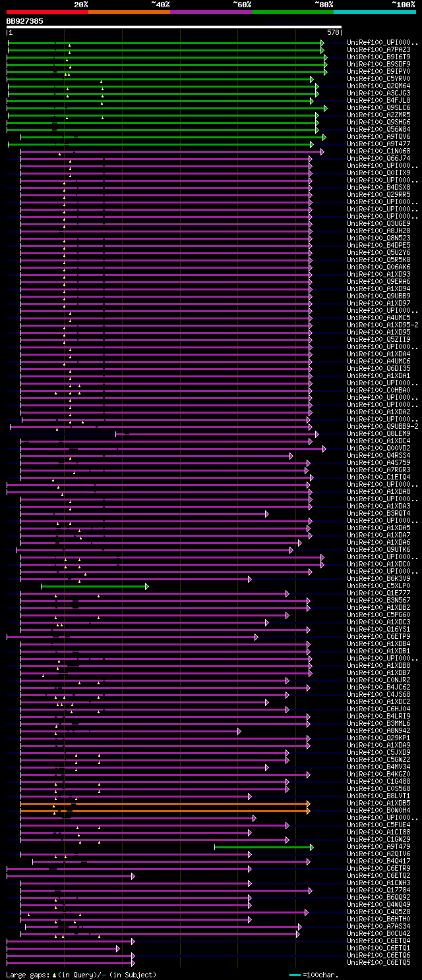Click the orange B0W0H4 alignment bar
Viewport: 422px width, 980px height.
[165, 811]
